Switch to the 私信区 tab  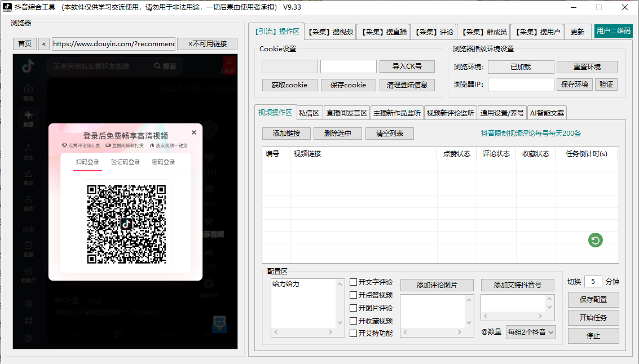tap(309, 113)
